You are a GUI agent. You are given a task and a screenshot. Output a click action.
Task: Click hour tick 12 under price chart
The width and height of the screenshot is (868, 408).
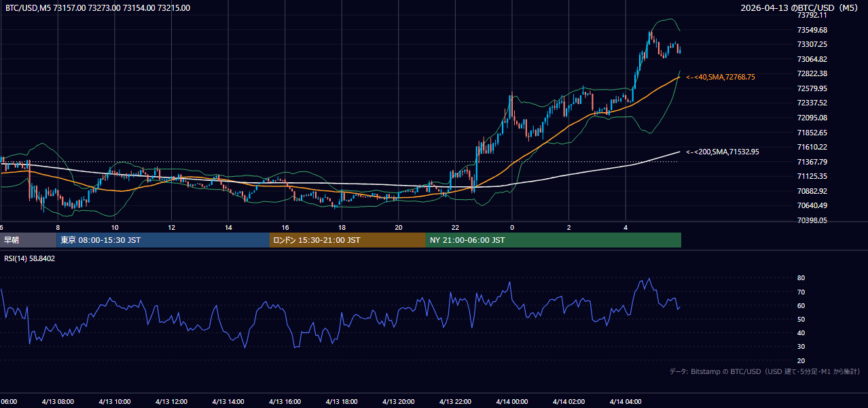tap(171, 227)
